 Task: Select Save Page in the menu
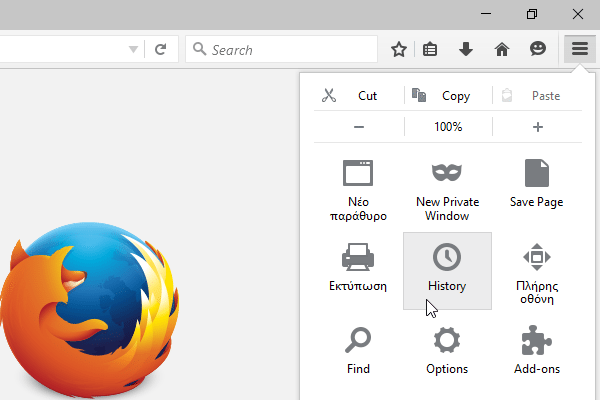[x=536, y=184]
